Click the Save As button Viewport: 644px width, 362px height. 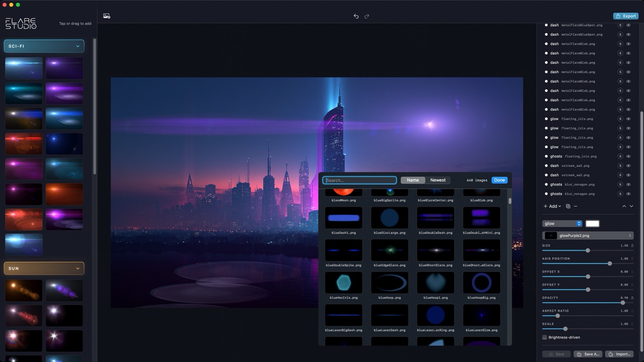tap(588, 354)
